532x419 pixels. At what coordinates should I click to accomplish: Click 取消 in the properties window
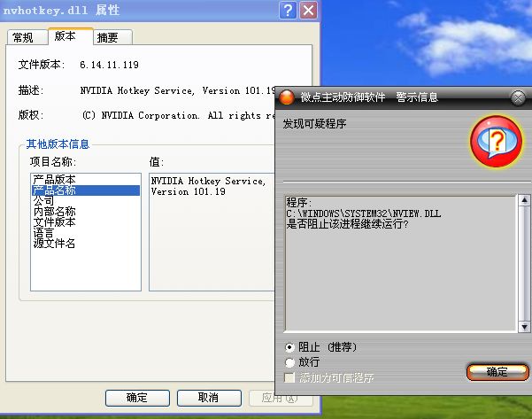pos(209,398)
